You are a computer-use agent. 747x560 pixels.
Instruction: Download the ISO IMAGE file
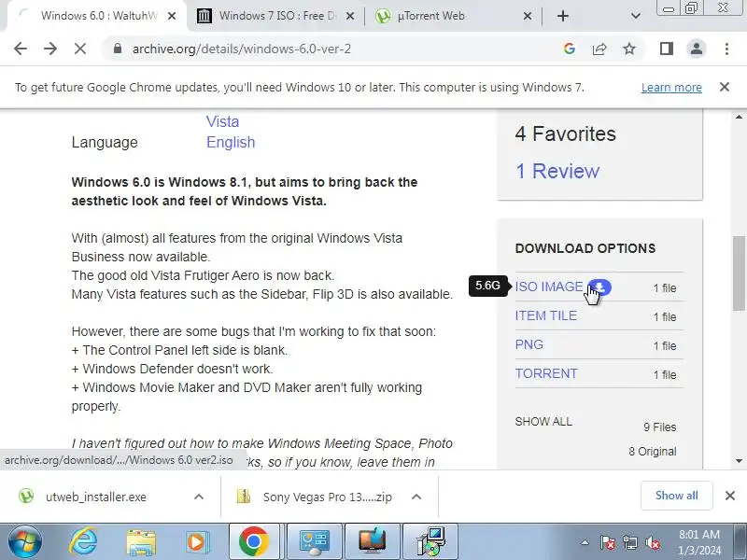(x=549, y=287)
